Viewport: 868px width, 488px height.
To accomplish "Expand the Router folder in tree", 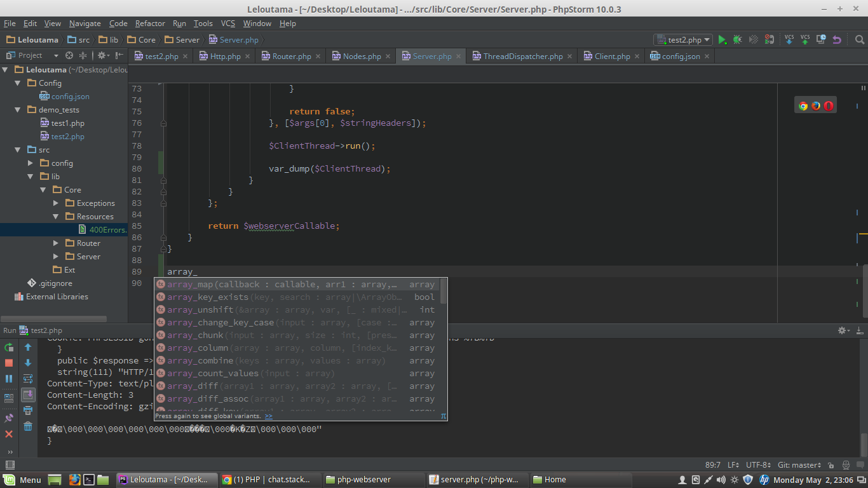I will pyautogui.click(x=56, y=243).
